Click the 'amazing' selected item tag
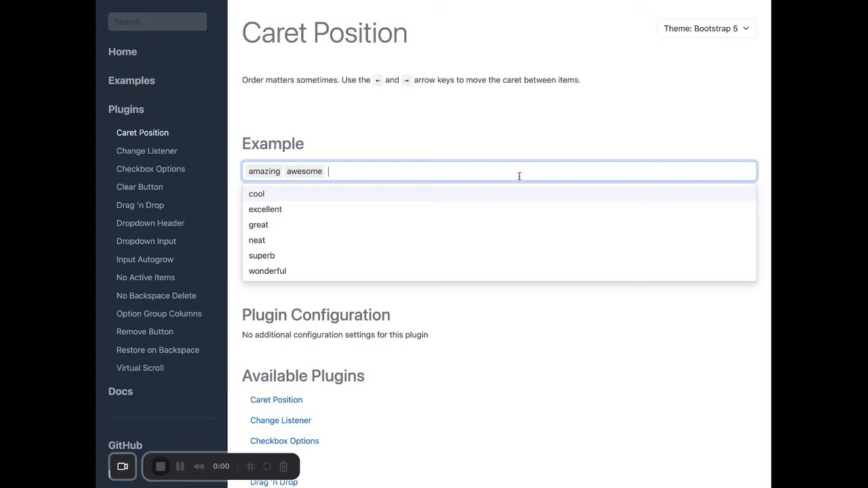The height and width of the screenshot is (488, 868). pos(264,171)
